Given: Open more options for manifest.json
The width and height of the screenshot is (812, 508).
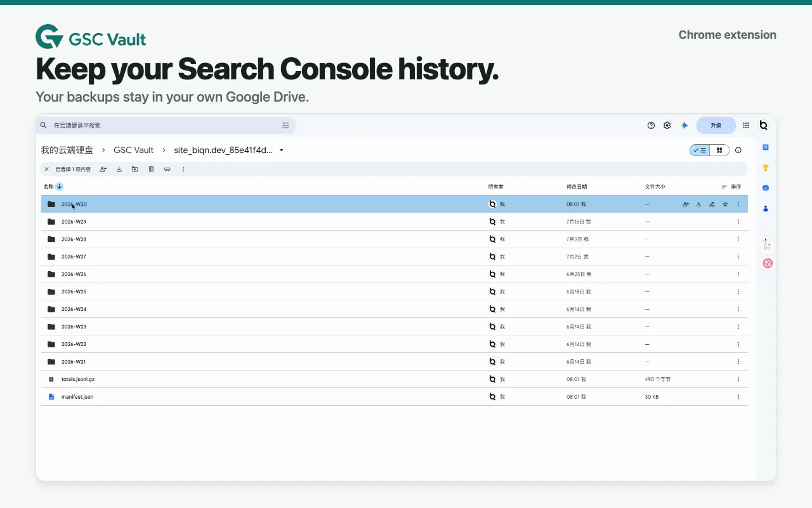Looking at the screenshot, I should coord(738,397).
